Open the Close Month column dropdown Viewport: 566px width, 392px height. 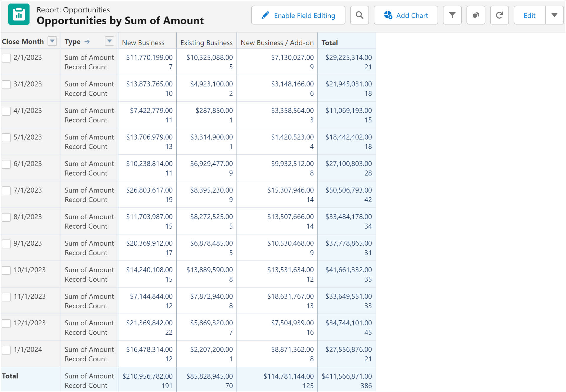(x=52, y=41)
